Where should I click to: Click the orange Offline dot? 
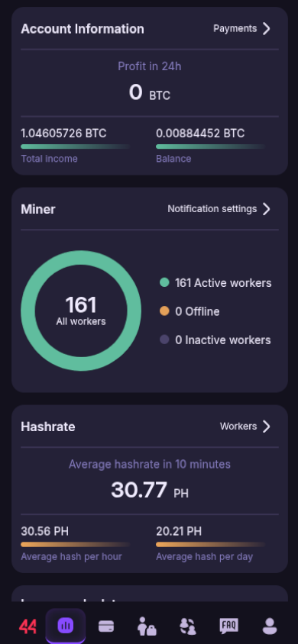(164, 311)
